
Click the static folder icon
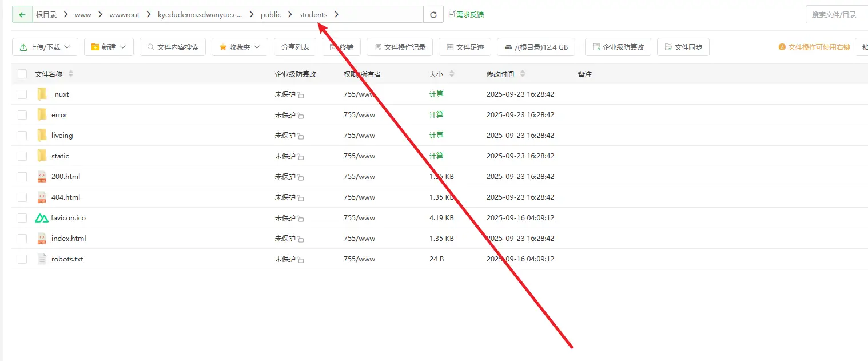42,156
